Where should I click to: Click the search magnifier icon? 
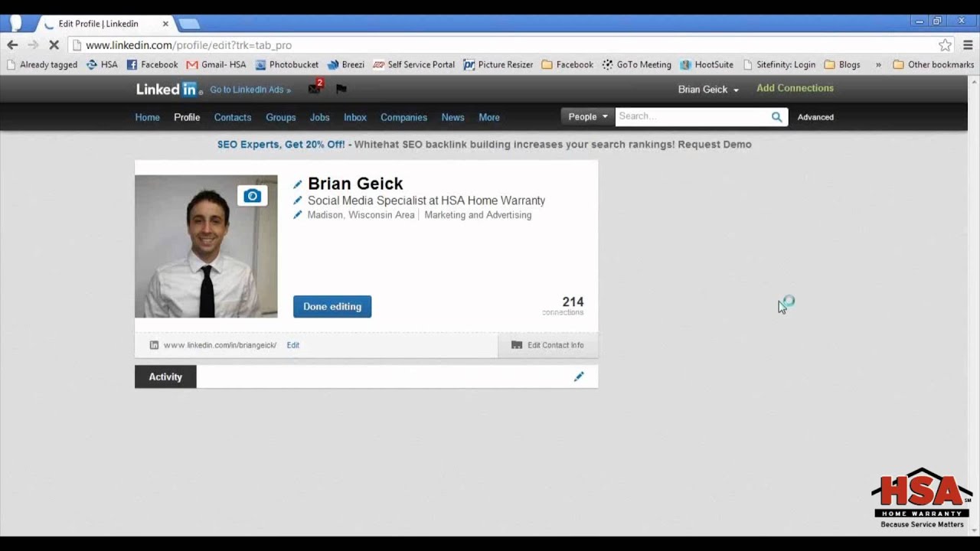[x=777, y=117]
